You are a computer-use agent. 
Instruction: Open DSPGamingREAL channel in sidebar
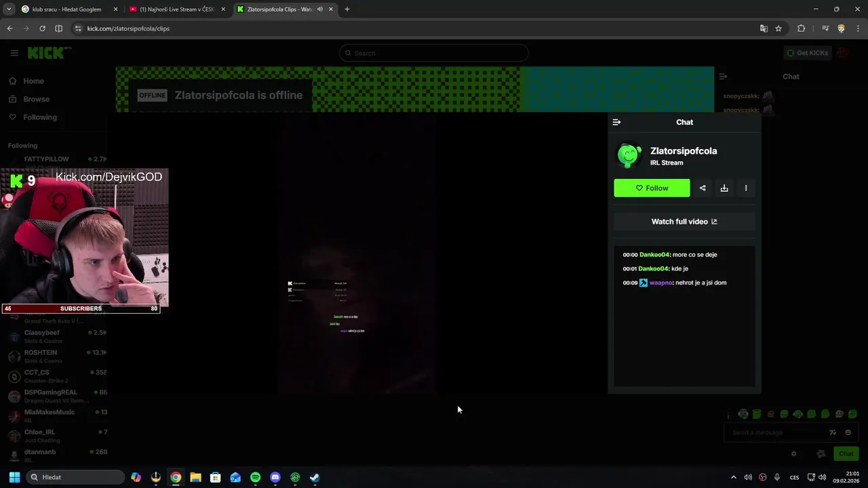pyautogui.click(x=57, y=395)
